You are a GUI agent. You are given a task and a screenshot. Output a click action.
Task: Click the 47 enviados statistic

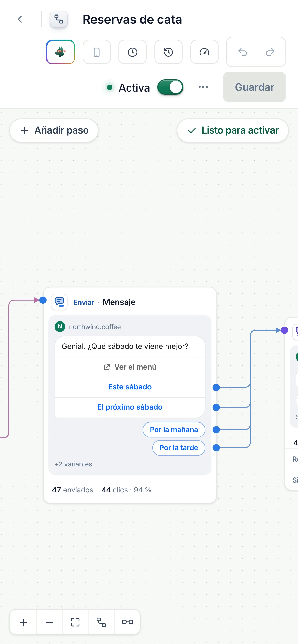coord(73,490)
